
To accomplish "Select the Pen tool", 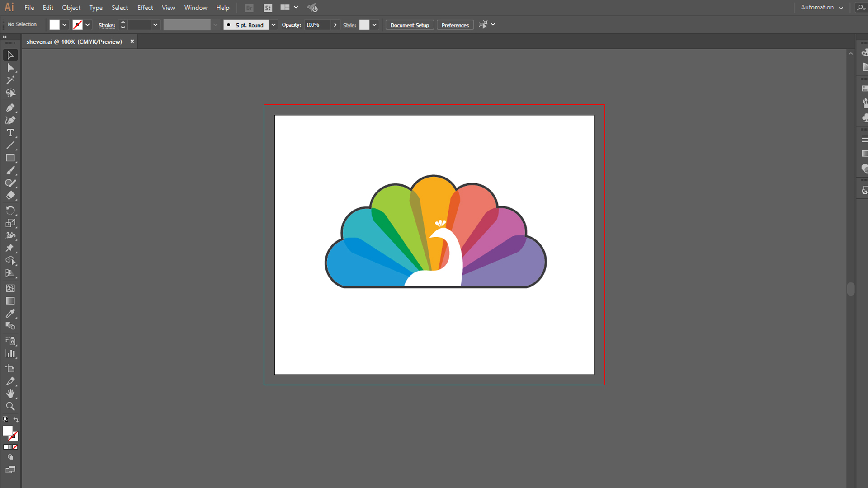I will (10, 108).
